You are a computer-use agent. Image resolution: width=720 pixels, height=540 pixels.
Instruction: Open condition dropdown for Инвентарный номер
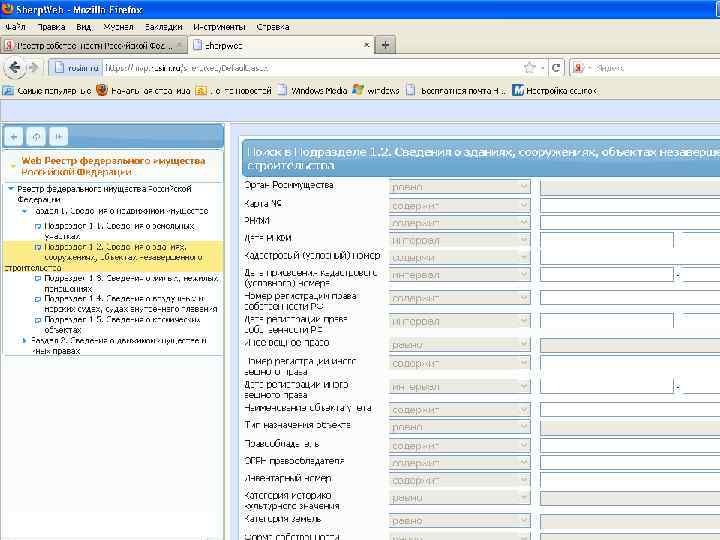[460, 480]
